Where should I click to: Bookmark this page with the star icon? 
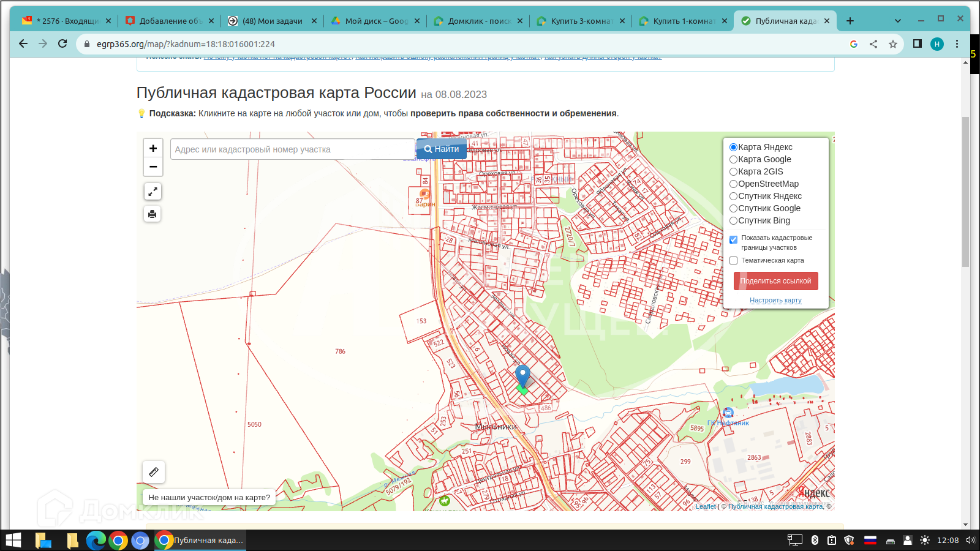[893, 44]
